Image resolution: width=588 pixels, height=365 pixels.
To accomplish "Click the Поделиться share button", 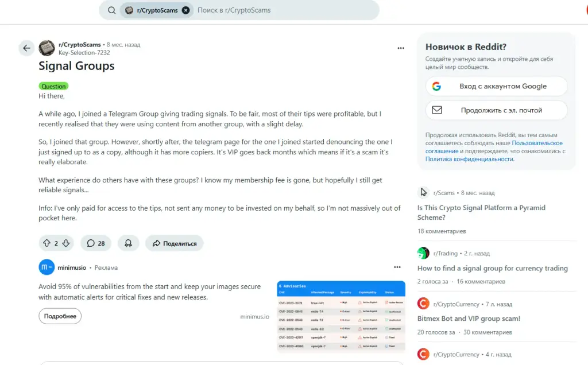I will [x=175, y=243].
